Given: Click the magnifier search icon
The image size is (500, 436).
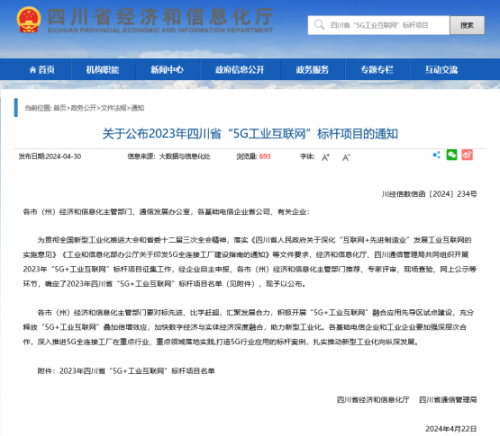Looking at the screenshot, I should point(319,25).
